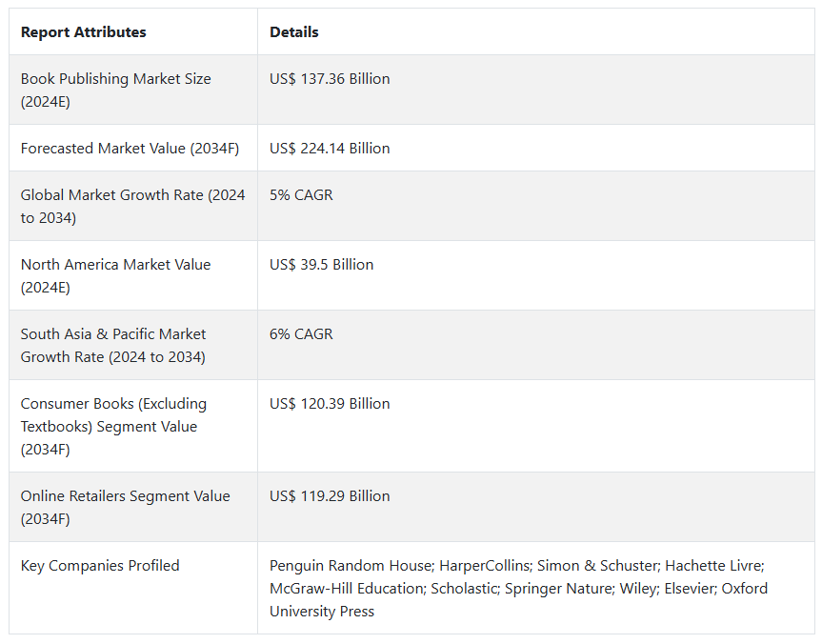Select the Key Companies Profiled cell

100,566
